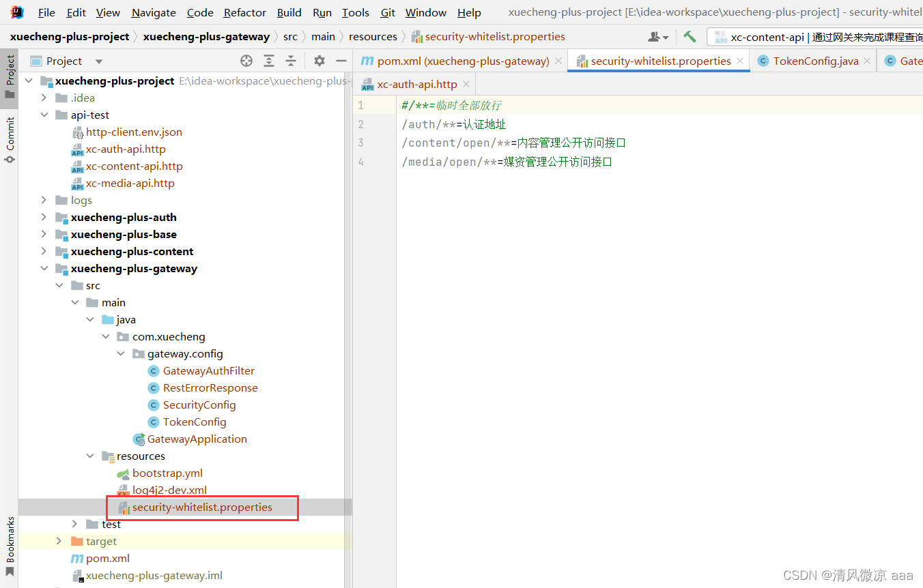
Task: Open the Edit menu
Action: (x=76, y=12)
